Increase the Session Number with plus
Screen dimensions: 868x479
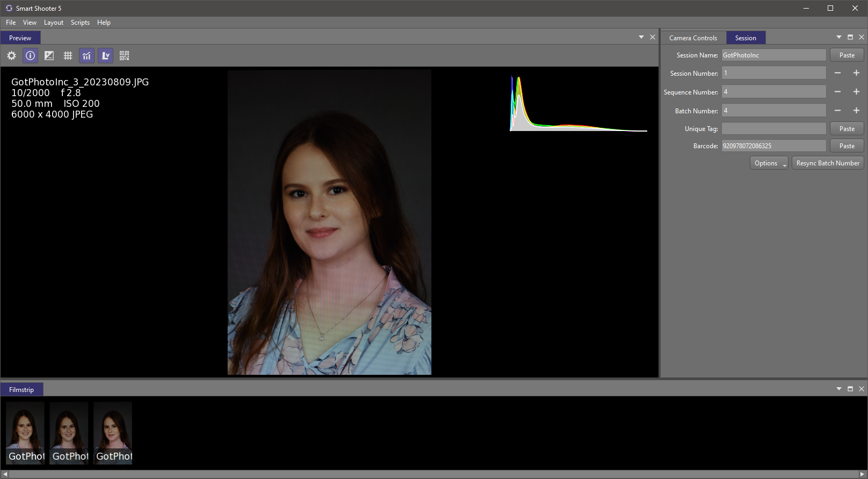point(856,73)
